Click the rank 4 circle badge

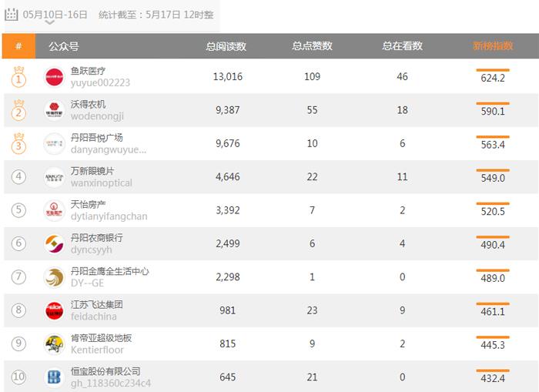(18, 176)
